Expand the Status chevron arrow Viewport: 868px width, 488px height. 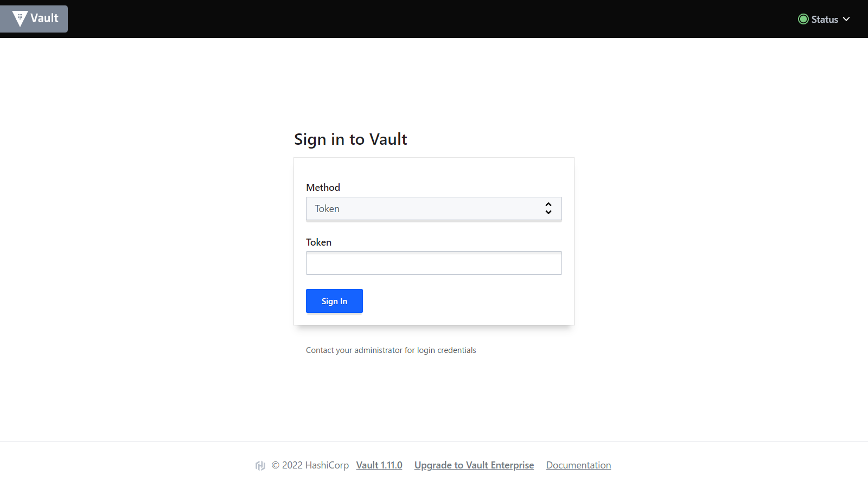846,20
